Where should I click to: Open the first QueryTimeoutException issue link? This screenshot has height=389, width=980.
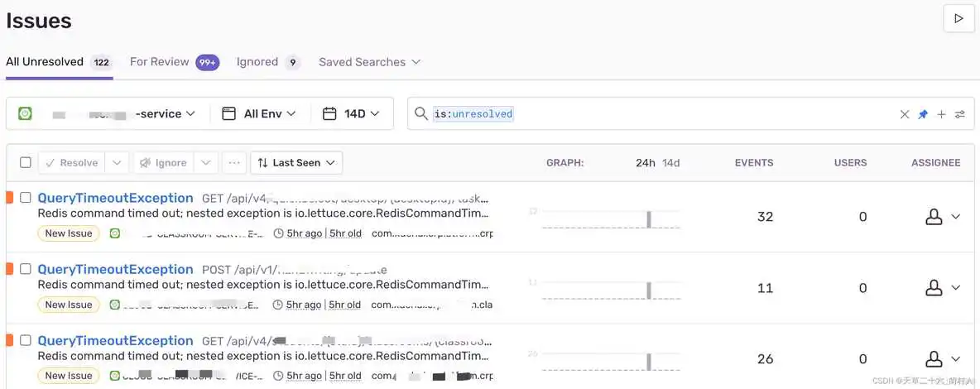click(x=115, y=198)
